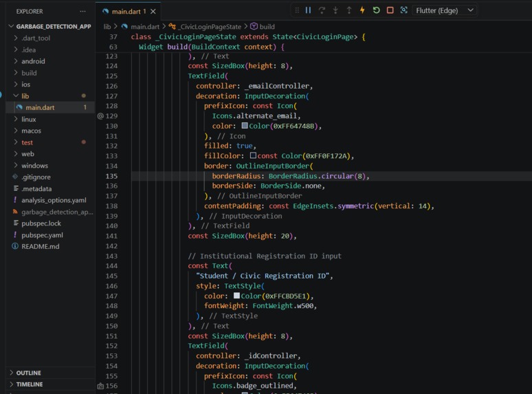This screenshot has height=394, width=532.
Task: Stop debugging with the square icon
Action: (390, 10)
